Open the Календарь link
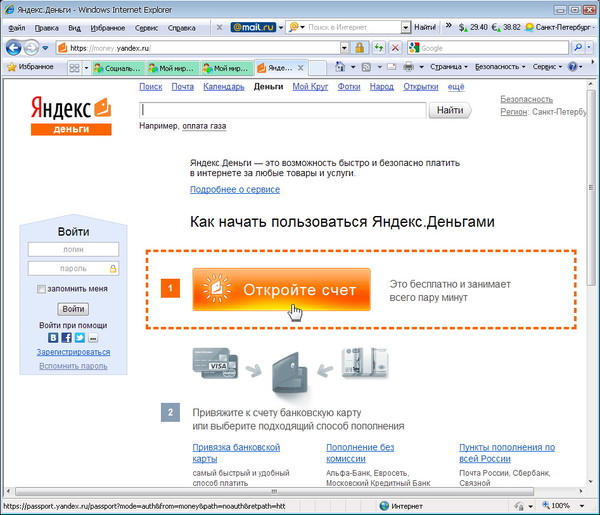The height and width of the screenshot is (515, 600). point(223,87)
